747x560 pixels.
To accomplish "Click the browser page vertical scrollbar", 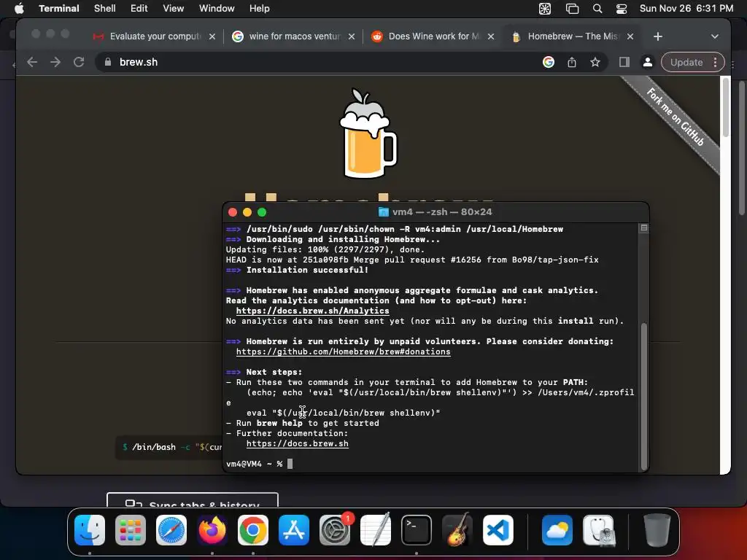I will pos(726,108).
